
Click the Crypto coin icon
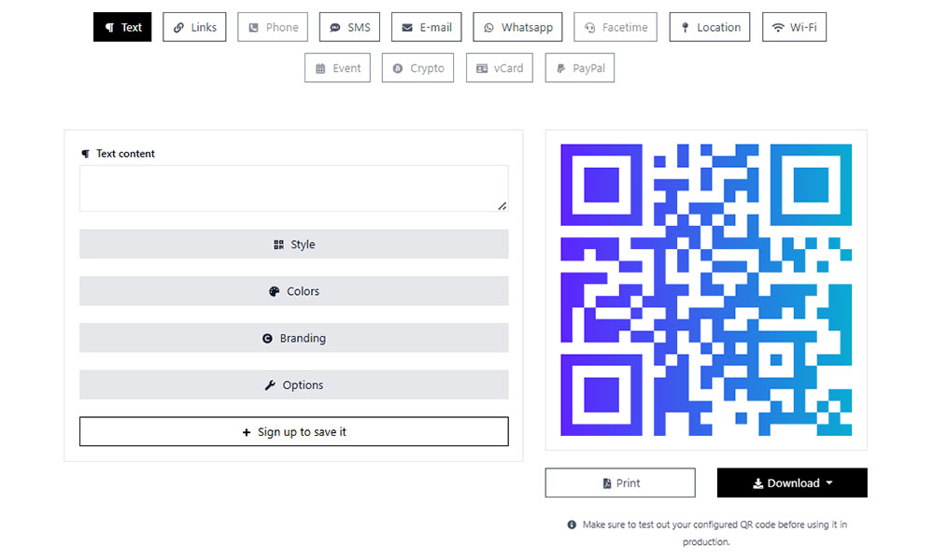[398, 68]
